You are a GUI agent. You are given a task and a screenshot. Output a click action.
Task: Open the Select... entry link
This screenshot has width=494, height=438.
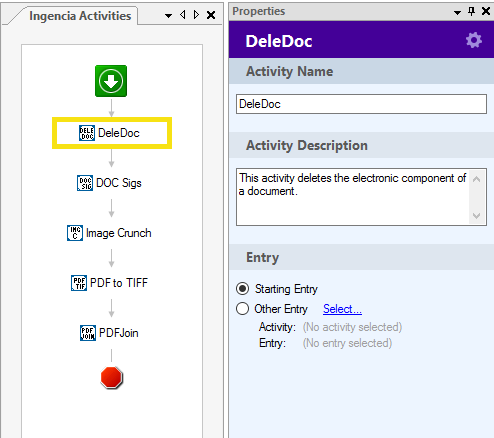pos(342,309)
